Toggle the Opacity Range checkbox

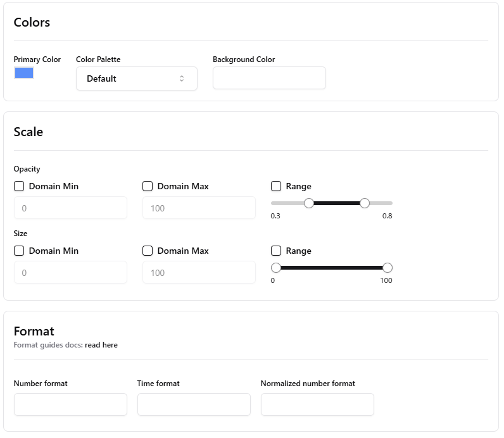tap(276, 186)
